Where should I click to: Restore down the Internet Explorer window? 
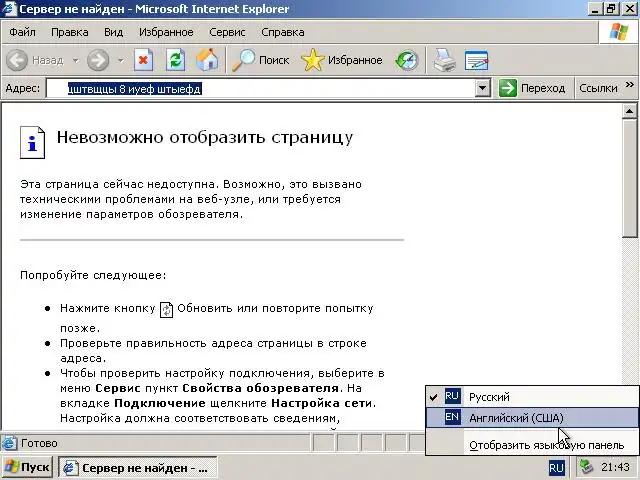[611, 9]
